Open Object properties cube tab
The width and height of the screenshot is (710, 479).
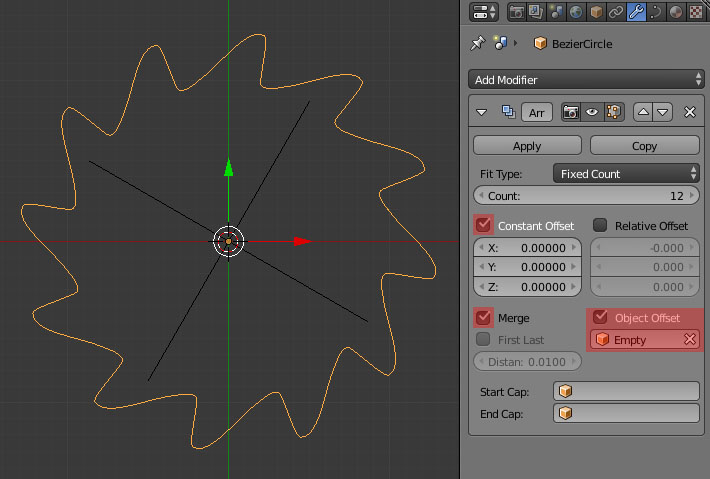coord(596,12)
